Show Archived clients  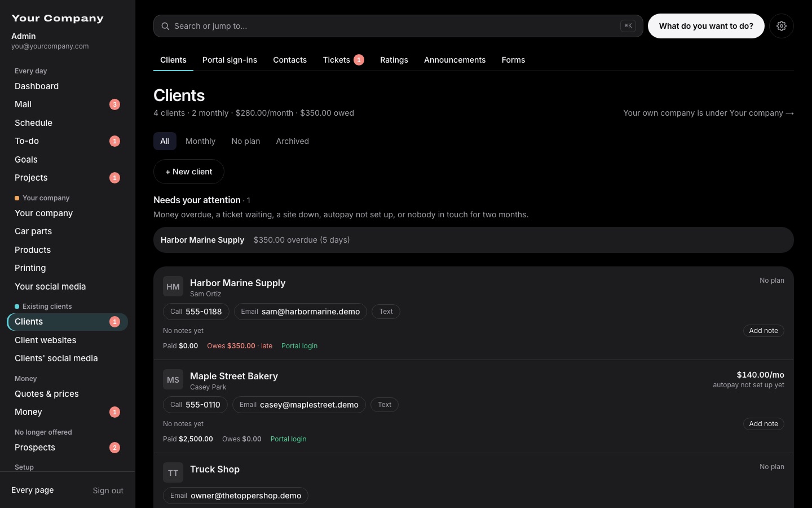[292, 141]
